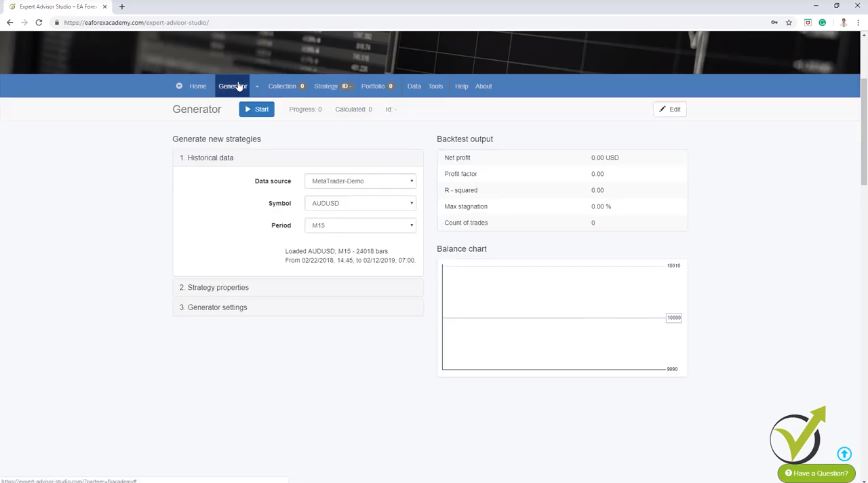868x483 pixels.
Task: Open the About menu item
Action: click(x=483, y=86)
